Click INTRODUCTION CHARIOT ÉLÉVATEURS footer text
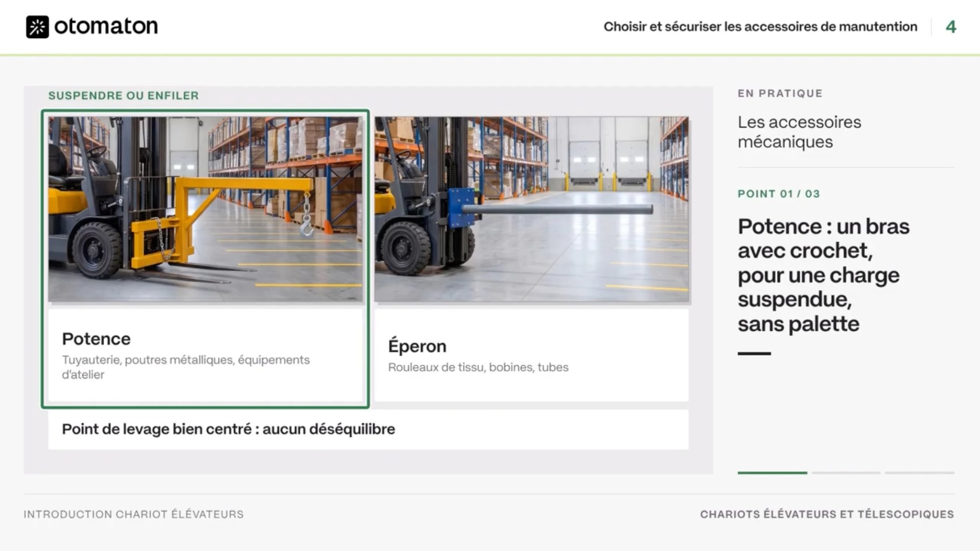The image size is (980, 551). (x=133, y=515)
